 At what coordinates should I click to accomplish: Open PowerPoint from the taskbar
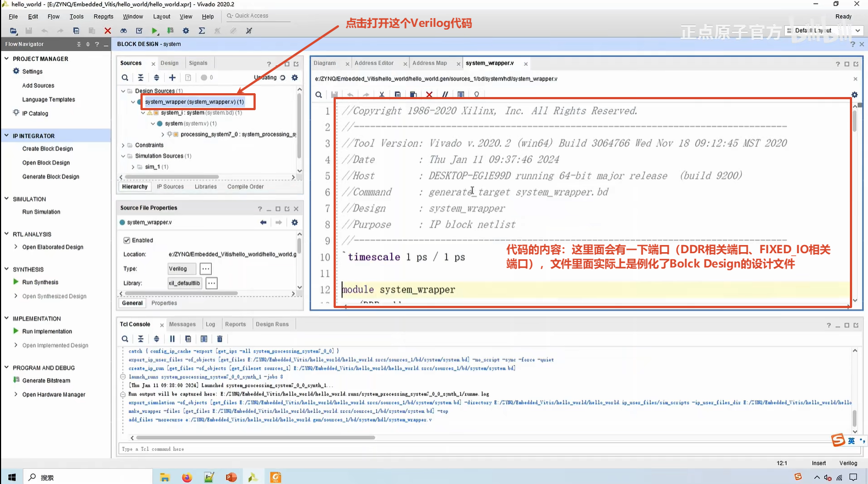231,477
